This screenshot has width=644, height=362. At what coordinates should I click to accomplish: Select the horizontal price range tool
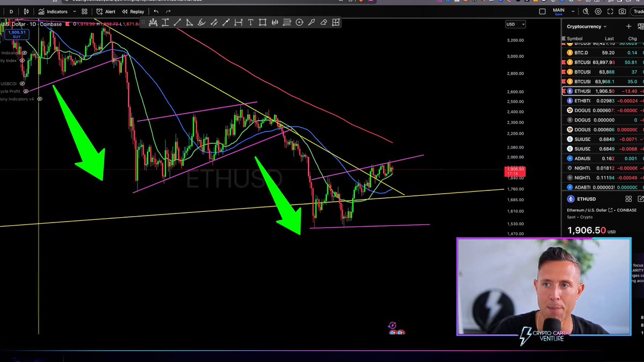click(238, 23)
